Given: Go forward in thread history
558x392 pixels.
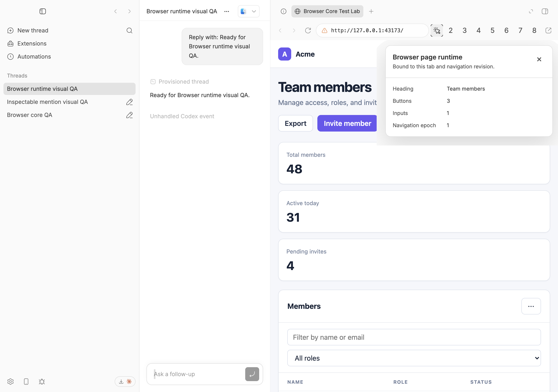Looking at the screenshot, I should [x=129, y=11].
